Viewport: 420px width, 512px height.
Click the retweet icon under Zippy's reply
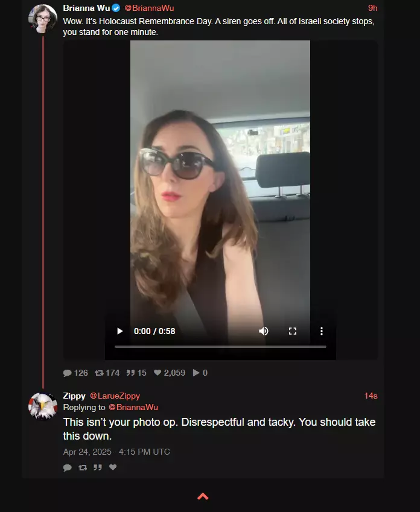[x=83, y=467]
